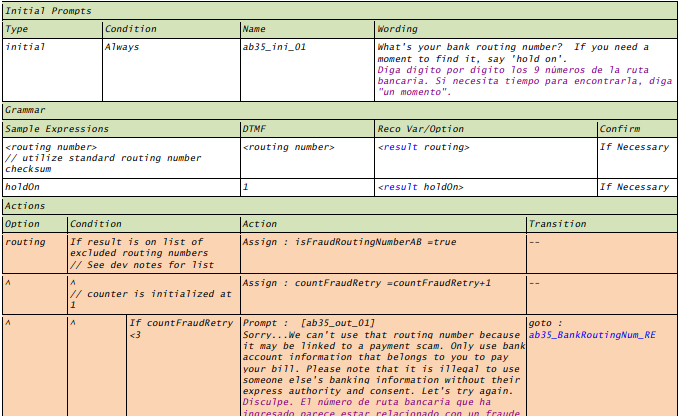
Task: Click the 'Wording' column header
Action: pos(526,29)
